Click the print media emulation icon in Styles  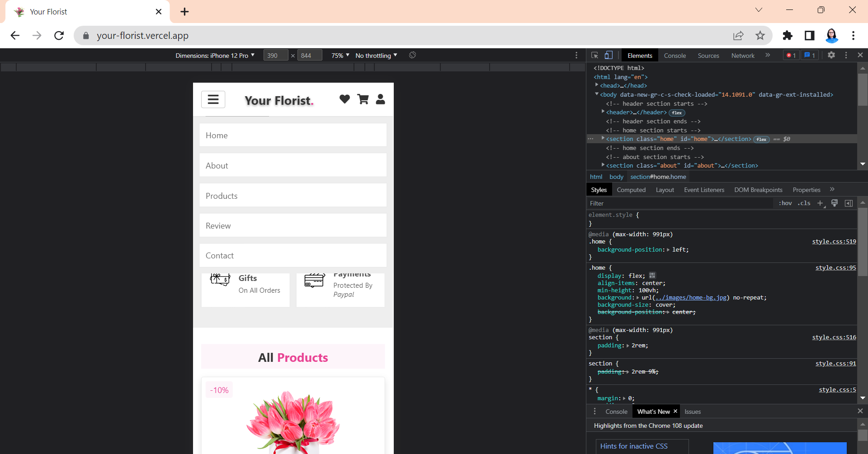[x=835, y=203]
